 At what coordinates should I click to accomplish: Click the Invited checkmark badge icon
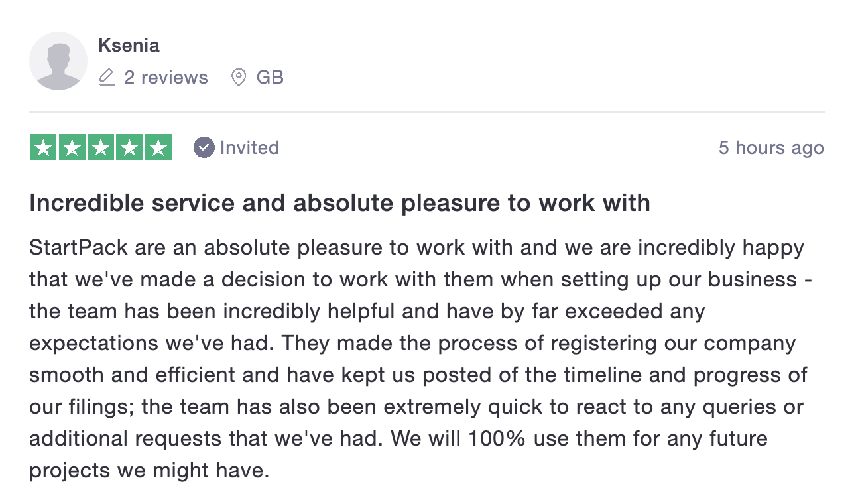204,147
